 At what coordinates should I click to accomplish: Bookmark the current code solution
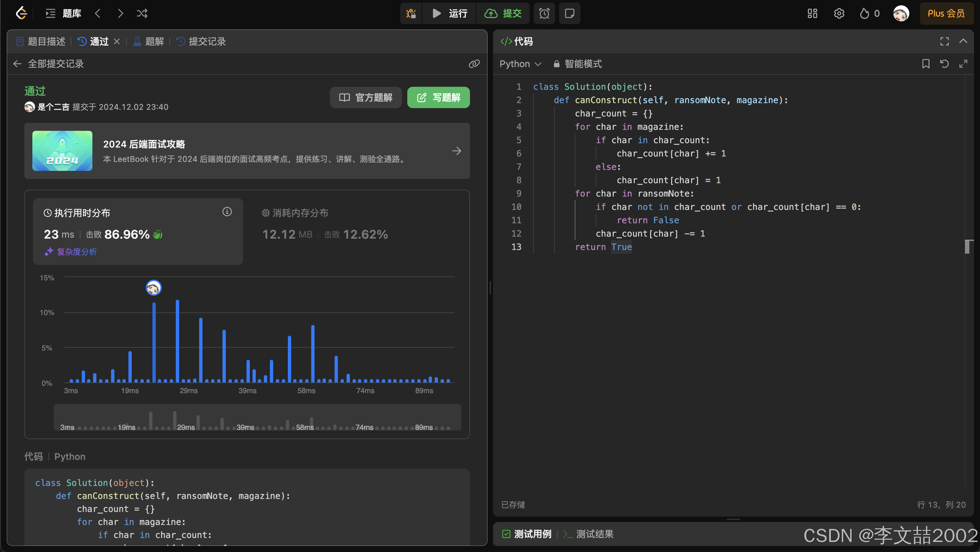click(926, 63)
